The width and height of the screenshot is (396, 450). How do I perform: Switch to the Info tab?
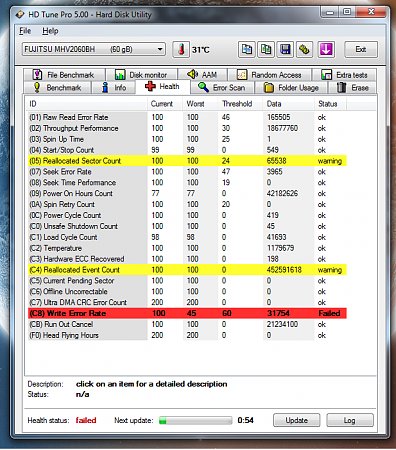tap(113, 88)
